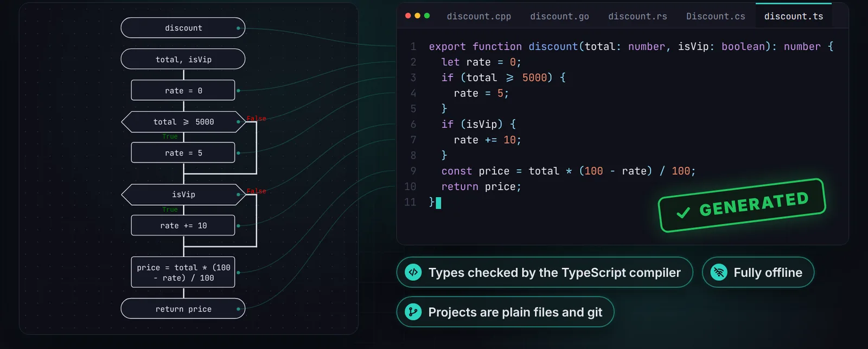Select the discount.ts tab
868x349 pixels.
pyautogui.click(x=794, y=16)
